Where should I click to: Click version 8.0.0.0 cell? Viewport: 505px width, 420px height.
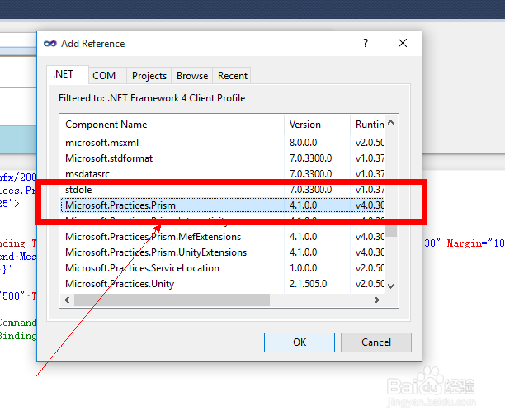coord(304,143)
